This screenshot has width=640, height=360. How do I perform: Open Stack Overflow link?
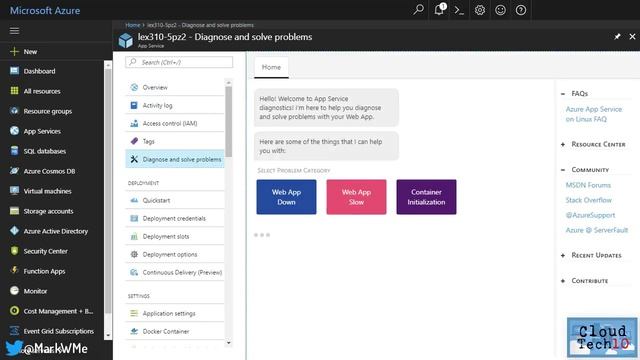[x=589, y=200]
